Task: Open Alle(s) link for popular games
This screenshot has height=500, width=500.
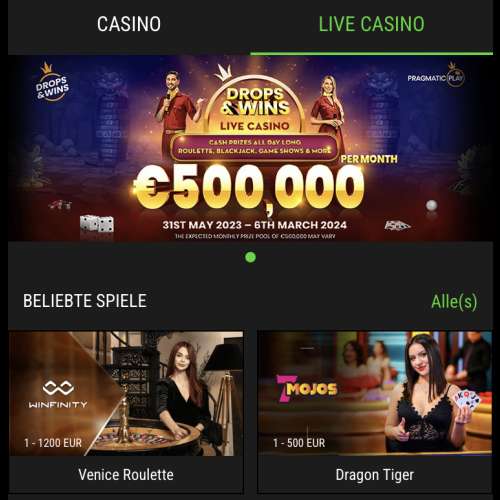Action: (454, 302)
